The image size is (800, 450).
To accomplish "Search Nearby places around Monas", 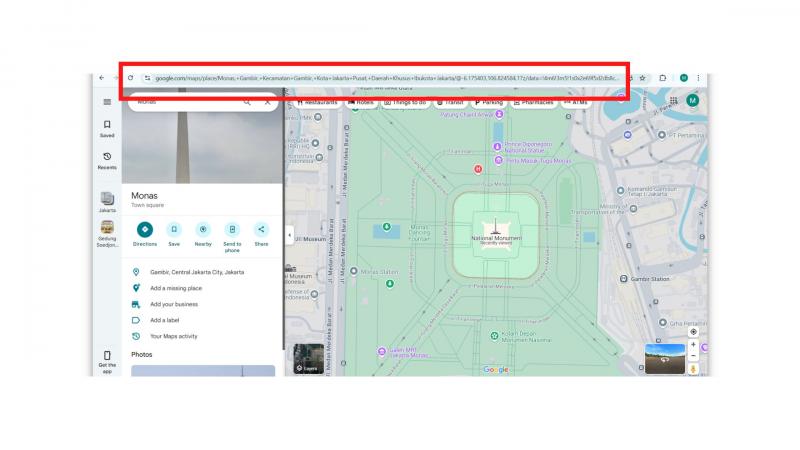I will pos(203,230).
